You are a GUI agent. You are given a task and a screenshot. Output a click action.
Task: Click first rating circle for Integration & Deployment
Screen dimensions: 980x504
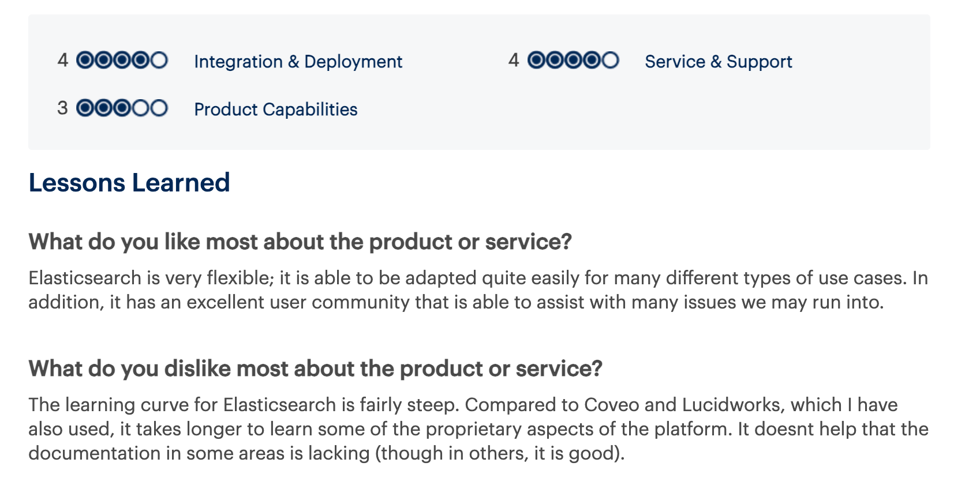(x=85, y=60)
